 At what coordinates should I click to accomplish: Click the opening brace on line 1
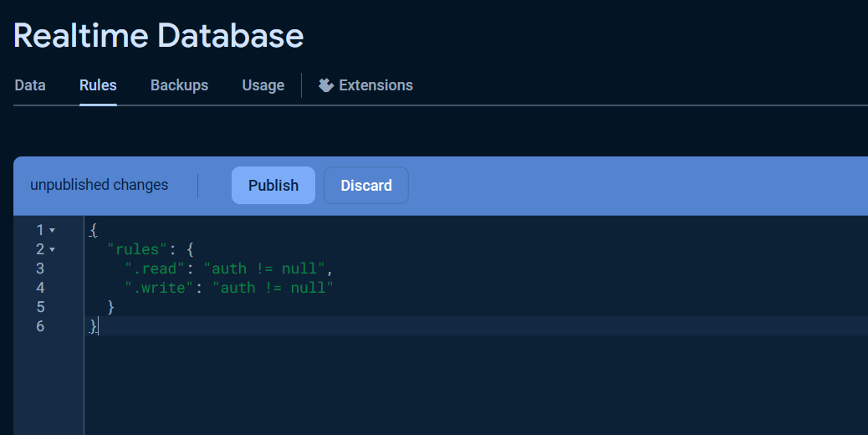[93, 230]
